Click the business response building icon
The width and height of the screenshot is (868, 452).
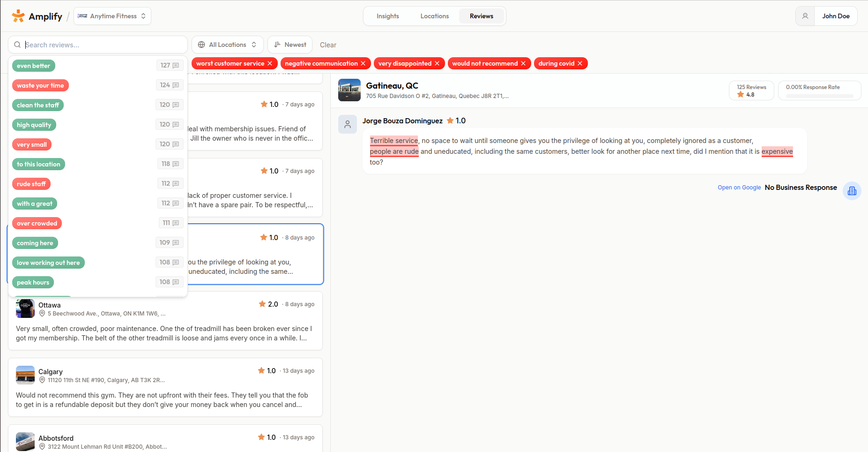[x=852, y=191]
